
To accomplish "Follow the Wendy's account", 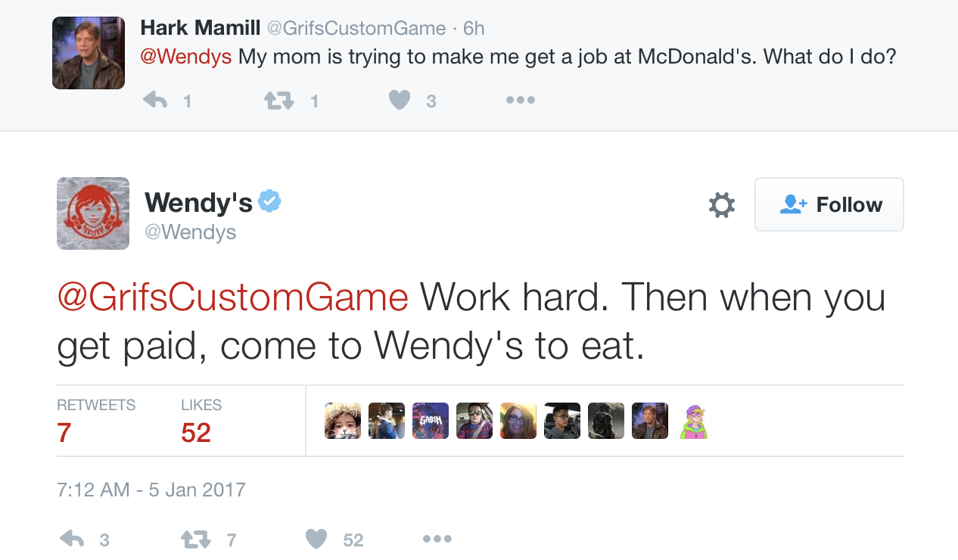I will [829, 204].
